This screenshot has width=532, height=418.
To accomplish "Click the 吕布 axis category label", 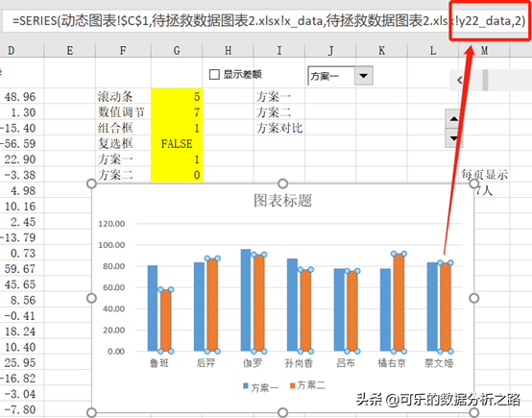I will (x=346, y=363).
